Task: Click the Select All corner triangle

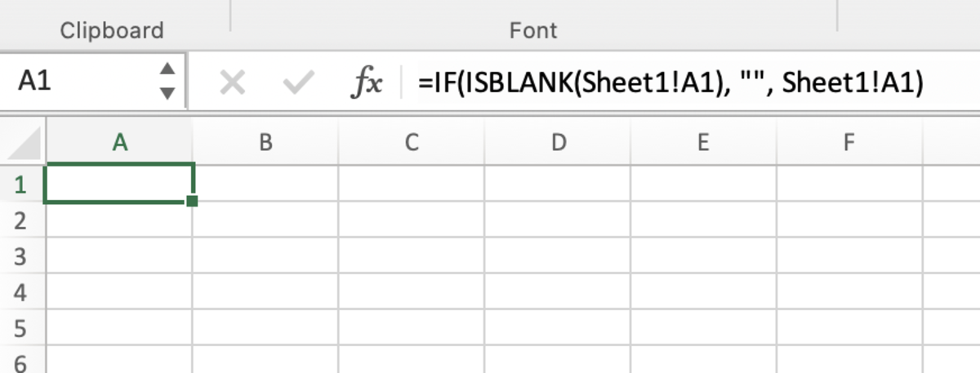Action: point(22,144)
